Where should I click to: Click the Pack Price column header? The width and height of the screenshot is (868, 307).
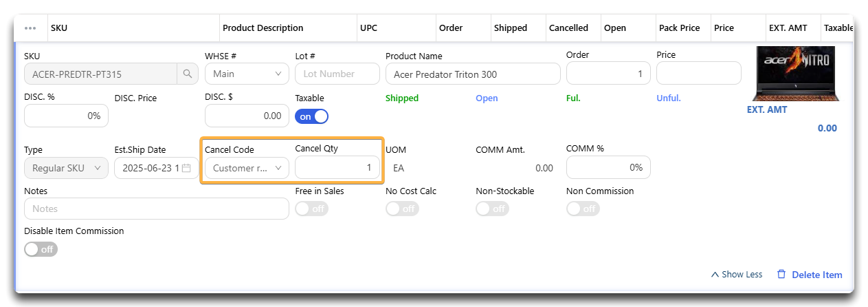point(679,28)
